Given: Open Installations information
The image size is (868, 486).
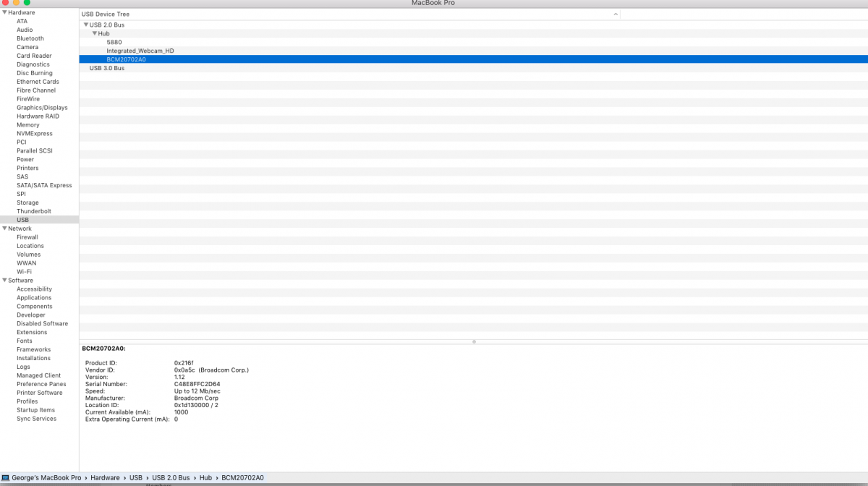Looking at the screenshot, I should coord(33,359).
